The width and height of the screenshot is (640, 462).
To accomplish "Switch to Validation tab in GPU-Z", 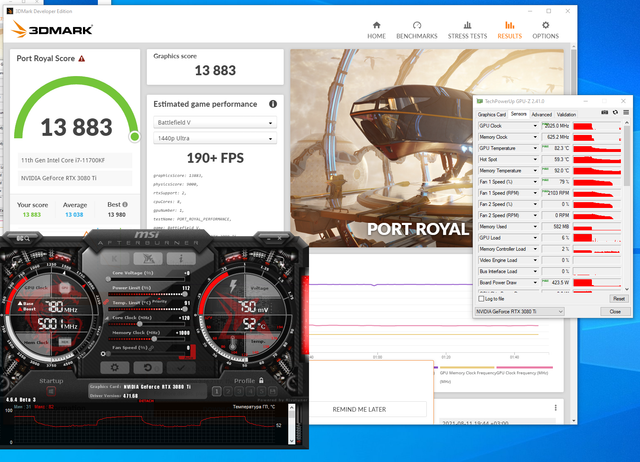I will [x=566, y=115].
